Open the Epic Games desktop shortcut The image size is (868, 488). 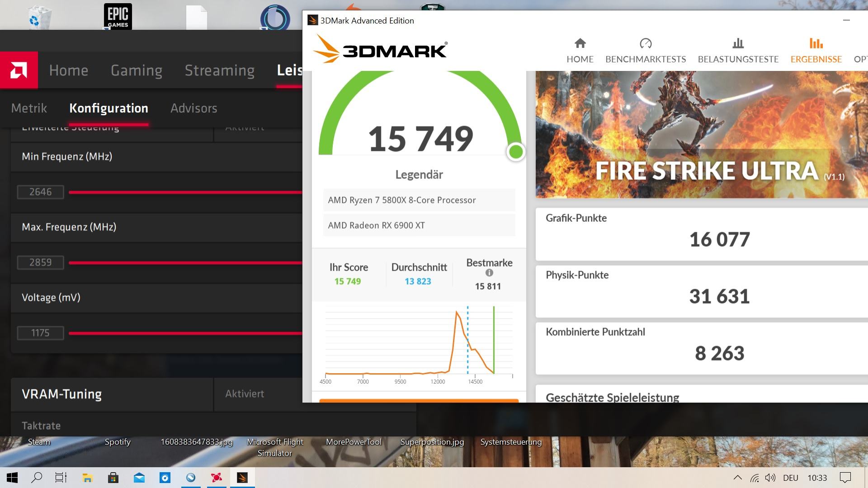point(118,16)
